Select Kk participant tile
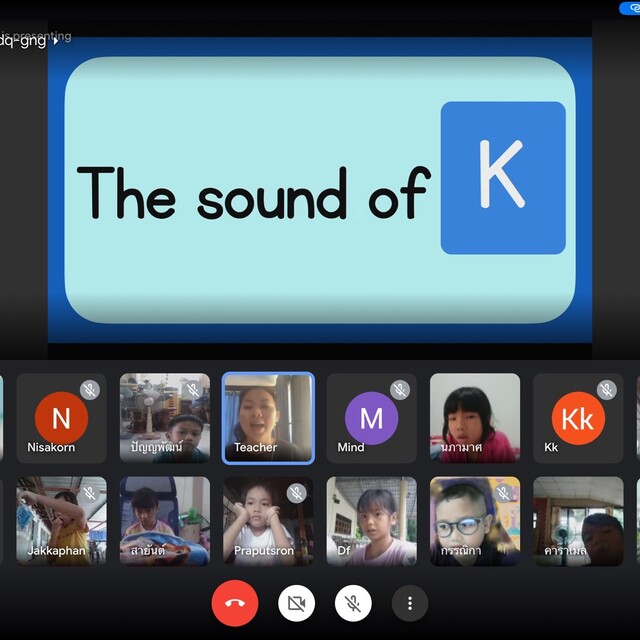This screenshot has height=640, width=640. [578, 418]
